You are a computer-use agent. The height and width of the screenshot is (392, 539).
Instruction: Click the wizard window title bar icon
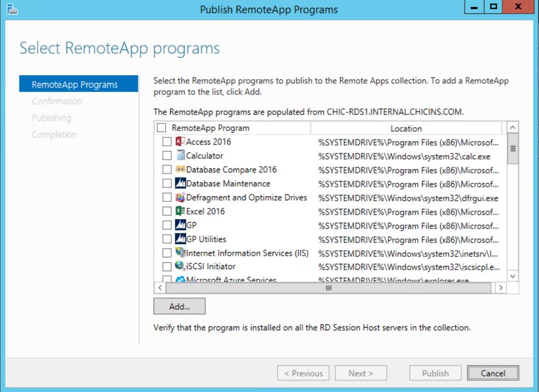click(12, 9)
